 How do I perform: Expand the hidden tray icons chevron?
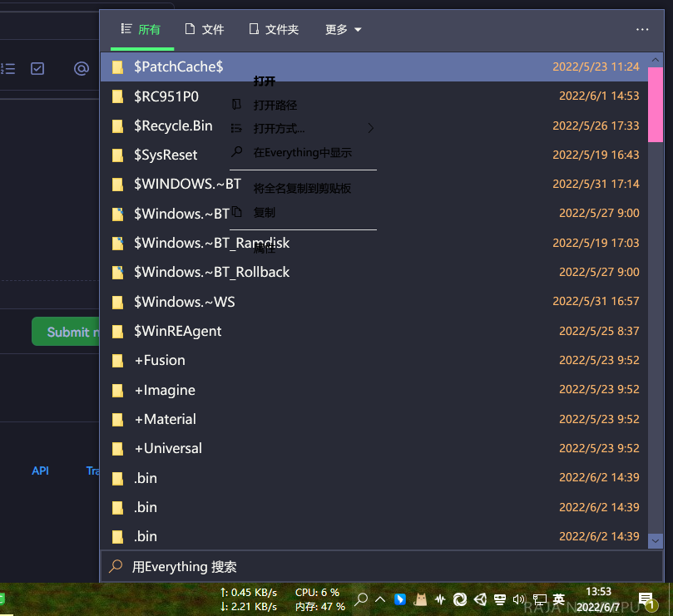pos(380,599)
